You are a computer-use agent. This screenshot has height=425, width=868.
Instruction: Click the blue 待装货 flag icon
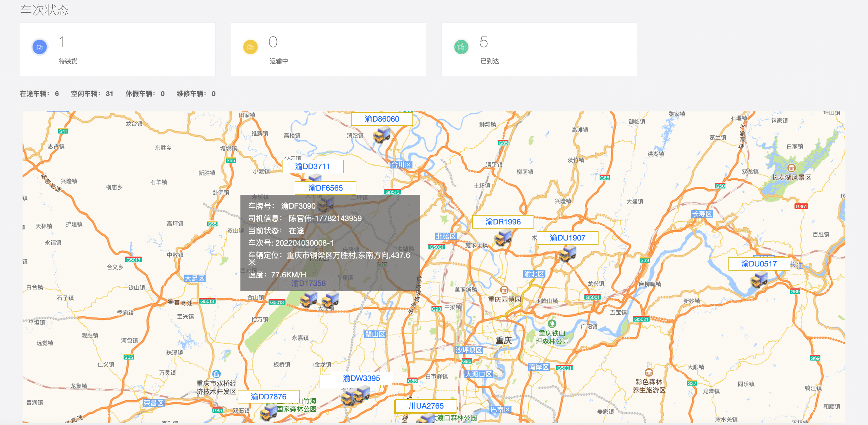(x=40, y=47)
